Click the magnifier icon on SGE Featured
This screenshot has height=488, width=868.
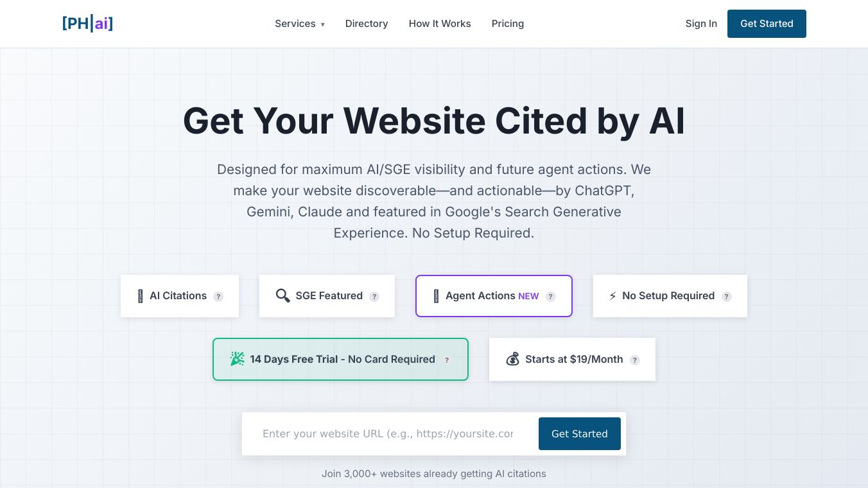click(x=282, y=295)
